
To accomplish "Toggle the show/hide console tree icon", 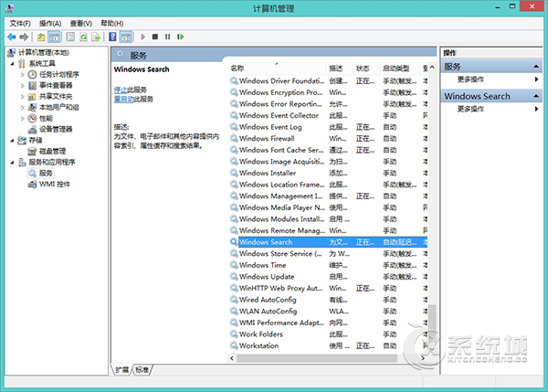I will (54, 37).
